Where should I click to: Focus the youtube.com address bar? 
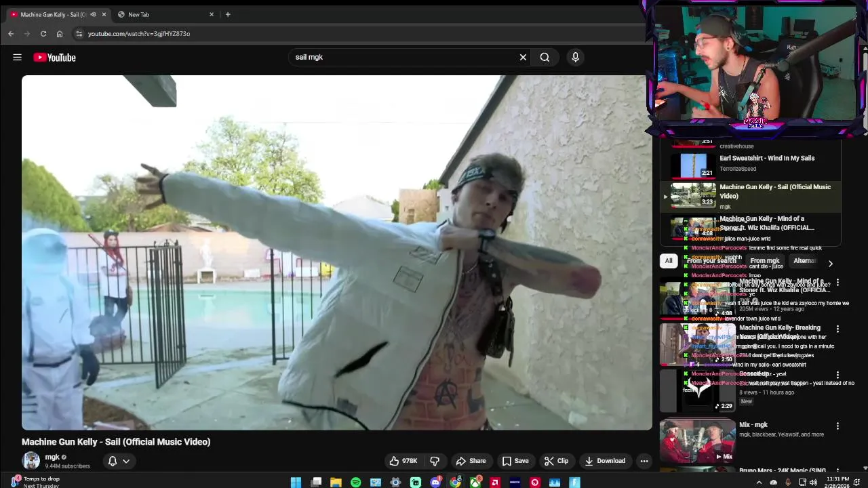click(x=359, y=34)
